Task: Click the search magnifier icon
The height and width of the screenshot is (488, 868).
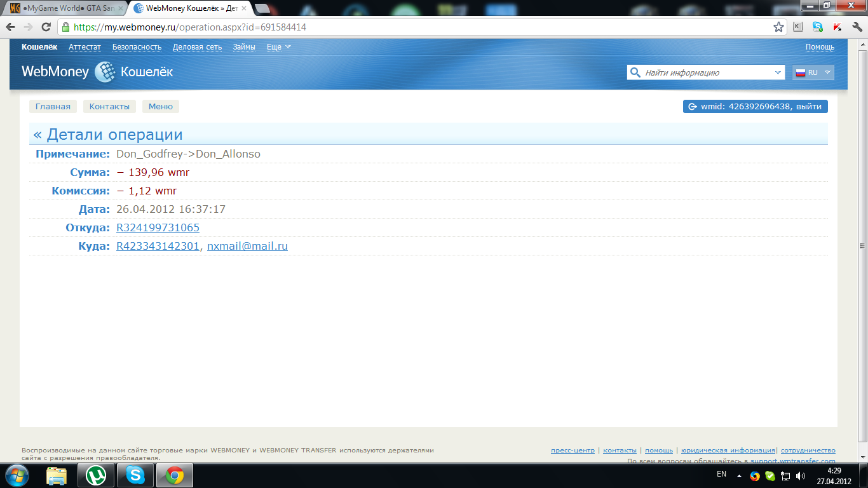Action: 635,72
